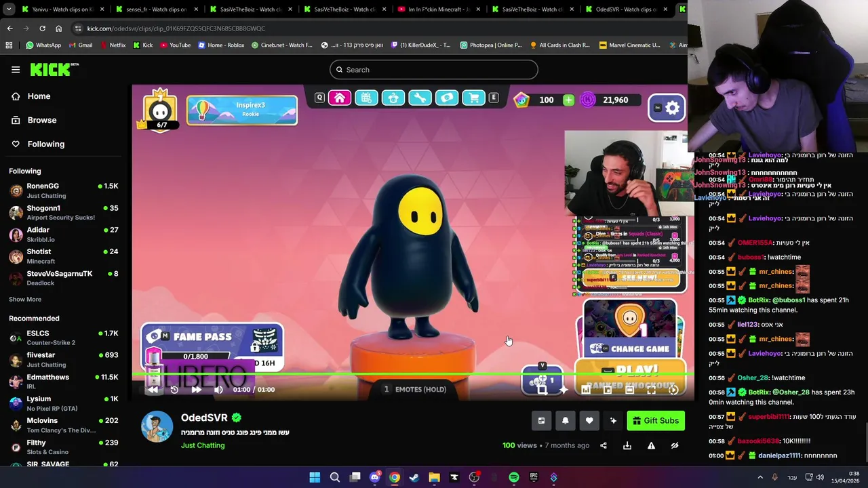
Task: Toggle fullscreen on the clip player
Action: coord(651,390)
